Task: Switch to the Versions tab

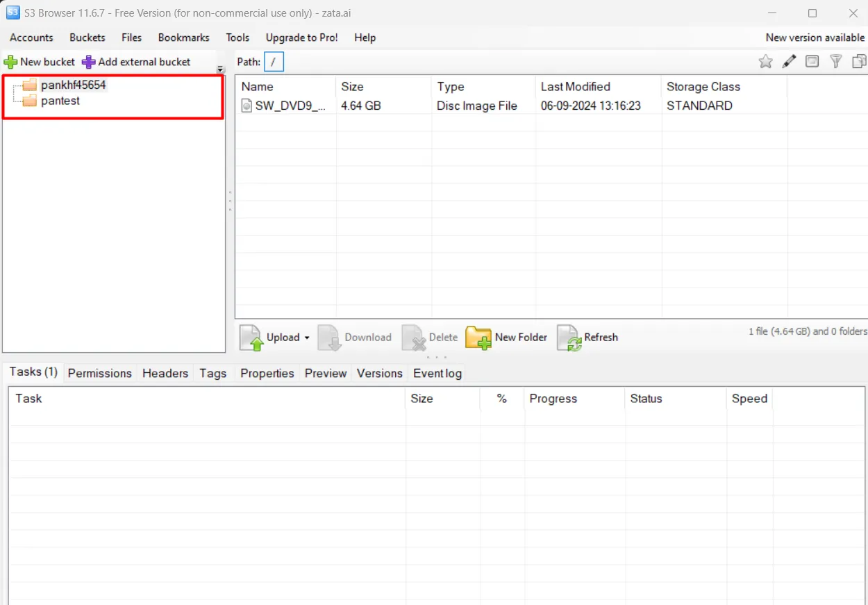Action: tap(380, 374)
